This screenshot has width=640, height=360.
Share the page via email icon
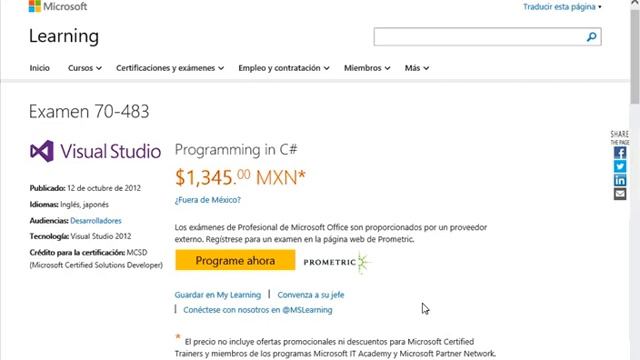pyautogui.click(x=620, y=194)
